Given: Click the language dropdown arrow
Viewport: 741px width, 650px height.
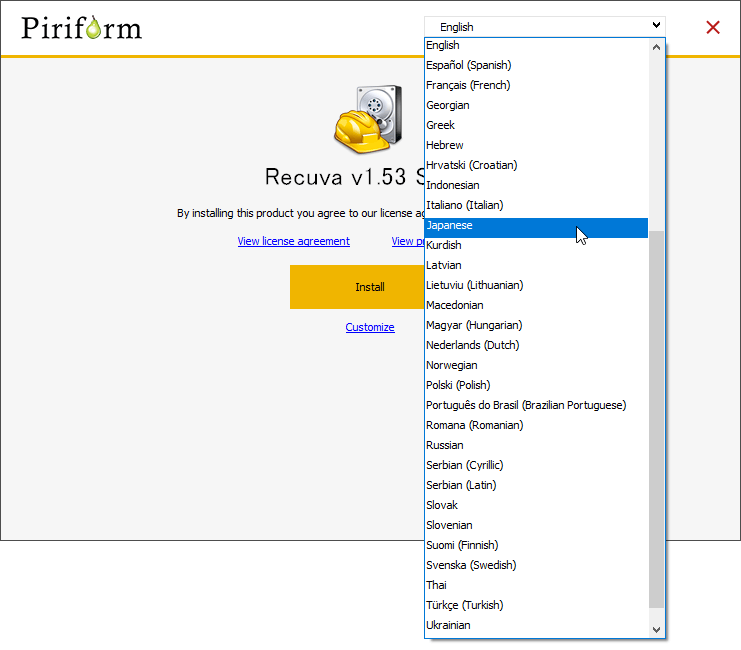Looking at the screenshot, I should pos(656,25).
